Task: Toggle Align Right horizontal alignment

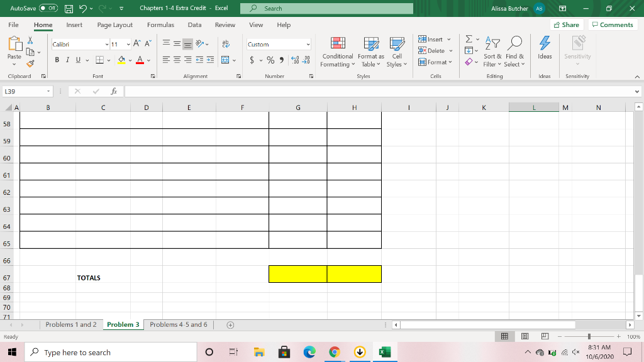Action: pyautogui.click(x=187, y=60)
